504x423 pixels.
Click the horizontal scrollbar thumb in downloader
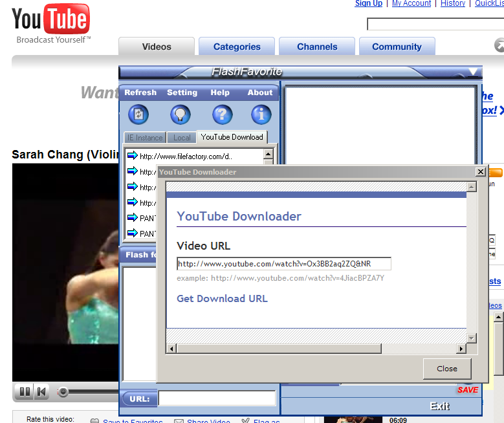click(x=279, y=349)
